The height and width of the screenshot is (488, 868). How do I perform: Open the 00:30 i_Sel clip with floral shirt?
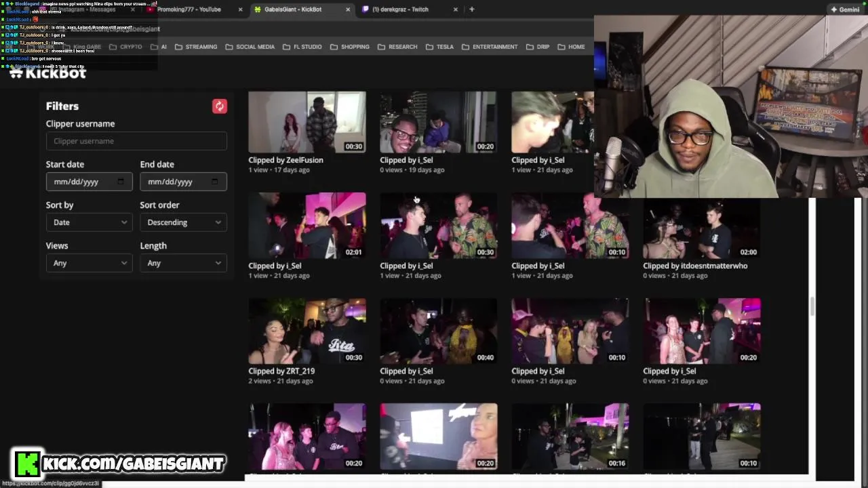coord(439,226)
